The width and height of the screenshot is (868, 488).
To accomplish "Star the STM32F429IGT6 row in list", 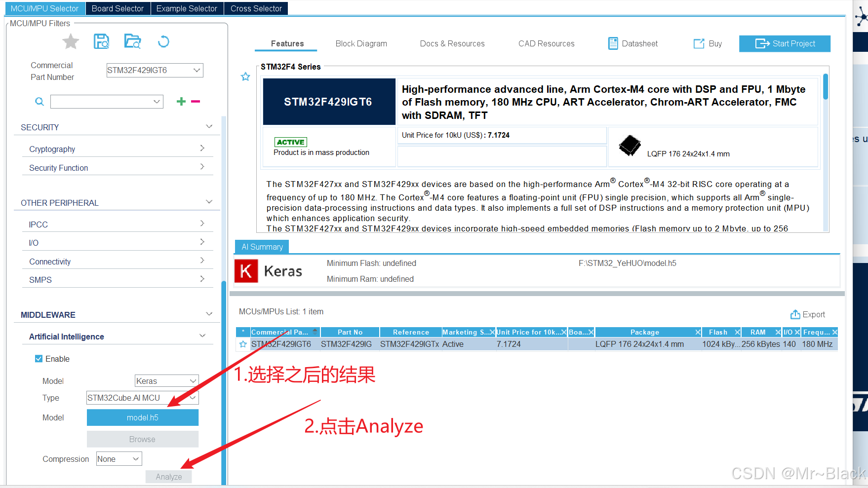I will point(243,344).
